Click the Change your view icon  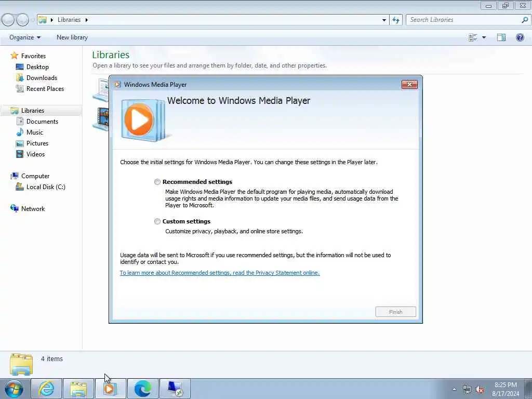coord(473,37)
